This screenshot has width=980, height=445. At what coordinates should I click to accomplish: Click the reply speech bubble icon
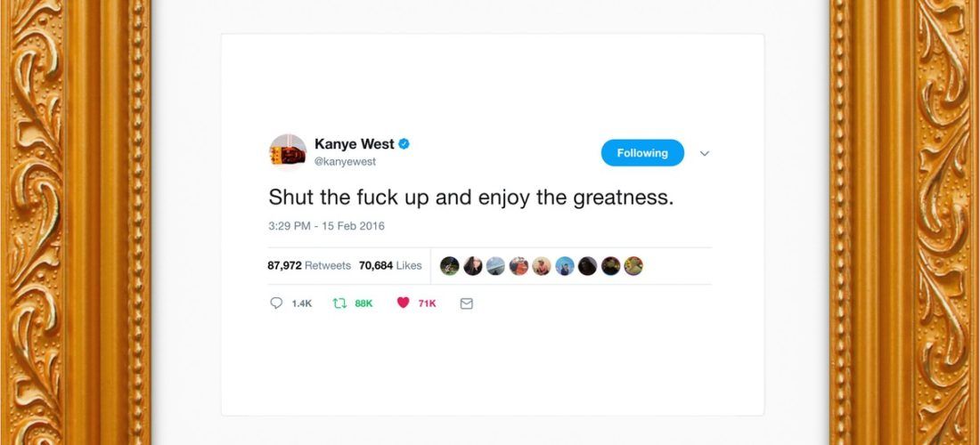pyautogui.click(x=276, y=303)
